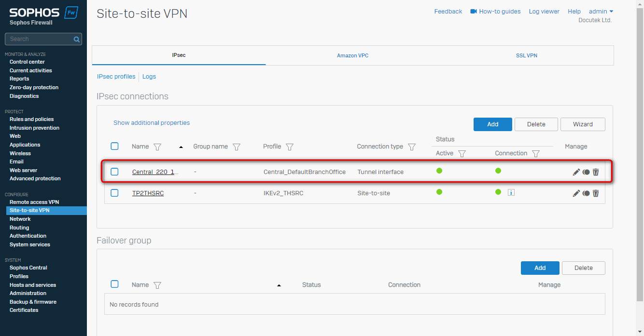Select all IPsec connections with the header checkbox
Image resolution: width=644 pixels, height=336 pixels.
pos(114,146)
